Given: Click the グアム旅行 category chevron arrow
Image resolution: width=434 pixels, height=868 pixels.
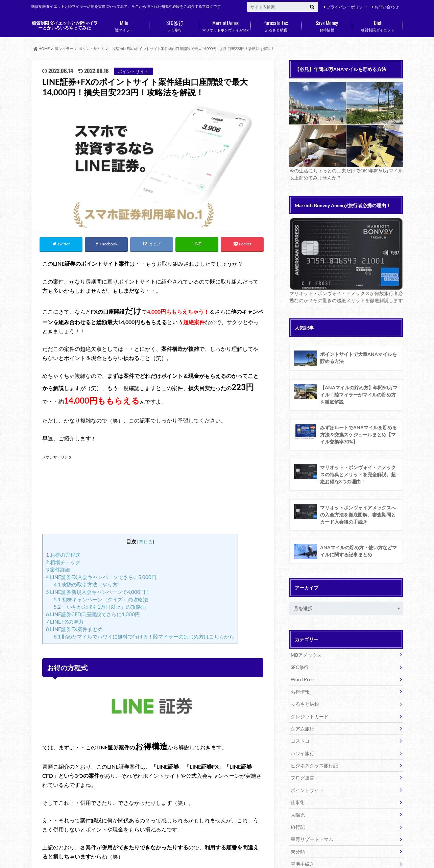Looking at the screenshot, I should click(x=401, y=728).
